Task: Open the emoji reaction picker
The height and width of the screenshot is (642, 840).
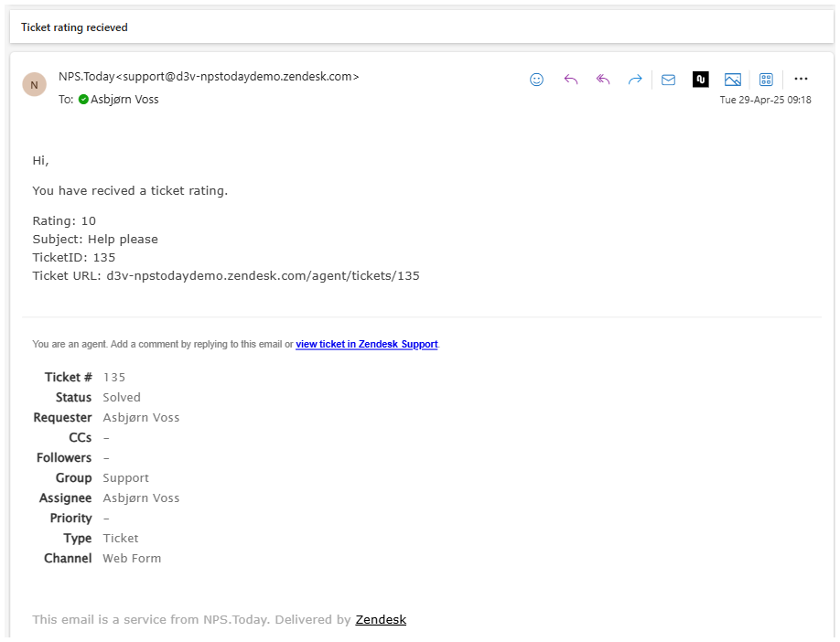Action: tap(536, 80)
